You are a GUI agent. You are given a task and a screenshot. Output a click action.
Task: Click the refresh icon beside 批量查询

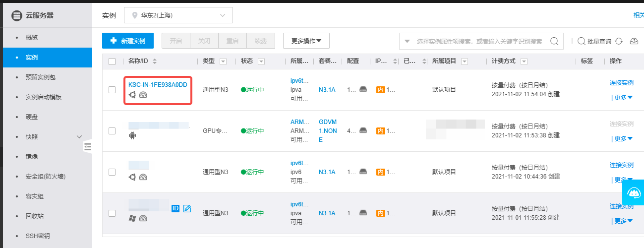619,41
